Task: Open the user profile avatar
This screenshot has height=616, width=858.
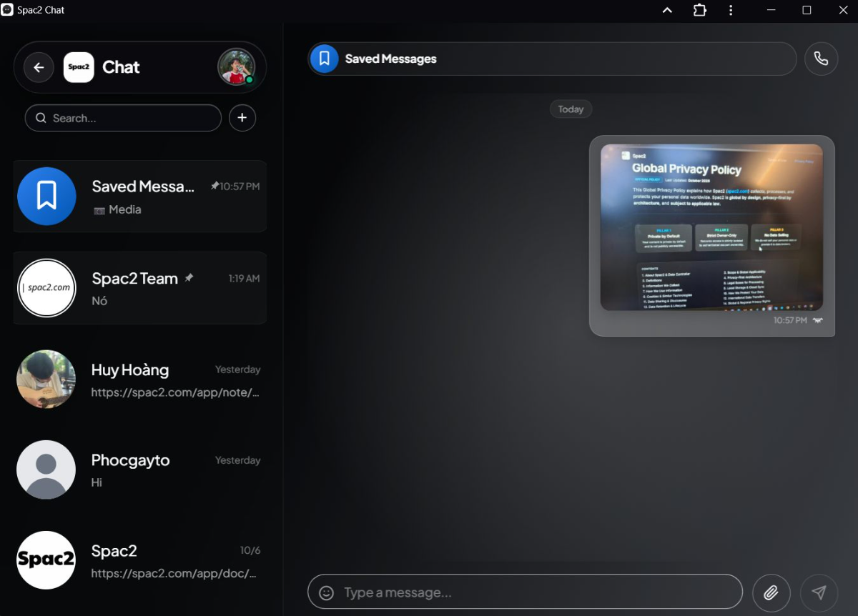Action: click(x=237, y=67)
